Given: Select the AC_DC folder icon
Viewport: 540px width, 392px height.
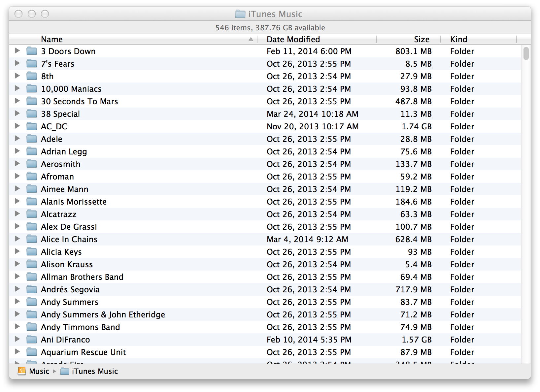Looking at the screenshot, I should [x=32, y=126].
